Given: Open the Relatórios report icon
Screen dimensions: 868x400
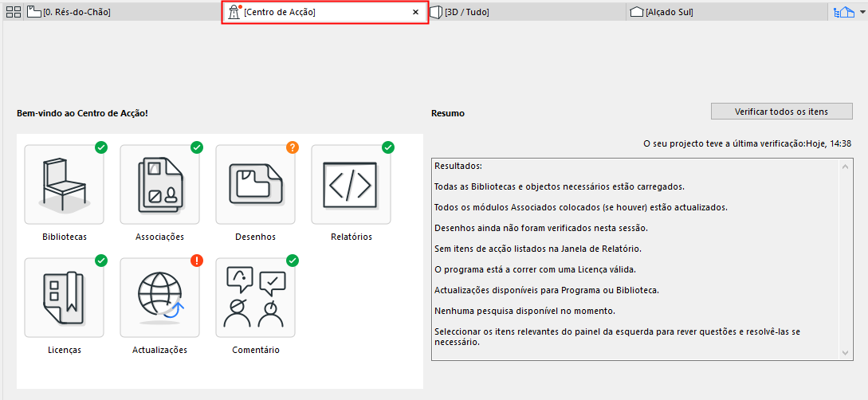Looking at the screenshot, I should click(x=351, y=185).
